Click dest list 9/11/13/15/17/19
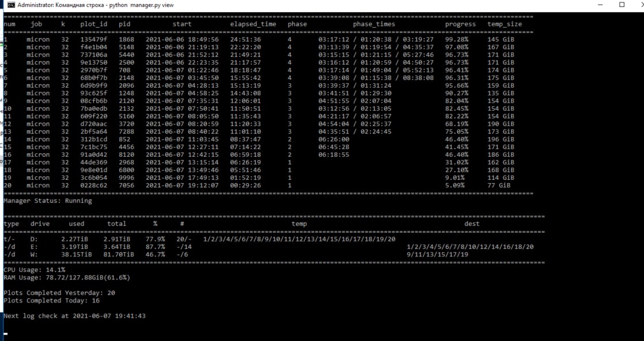 (437, 255)
